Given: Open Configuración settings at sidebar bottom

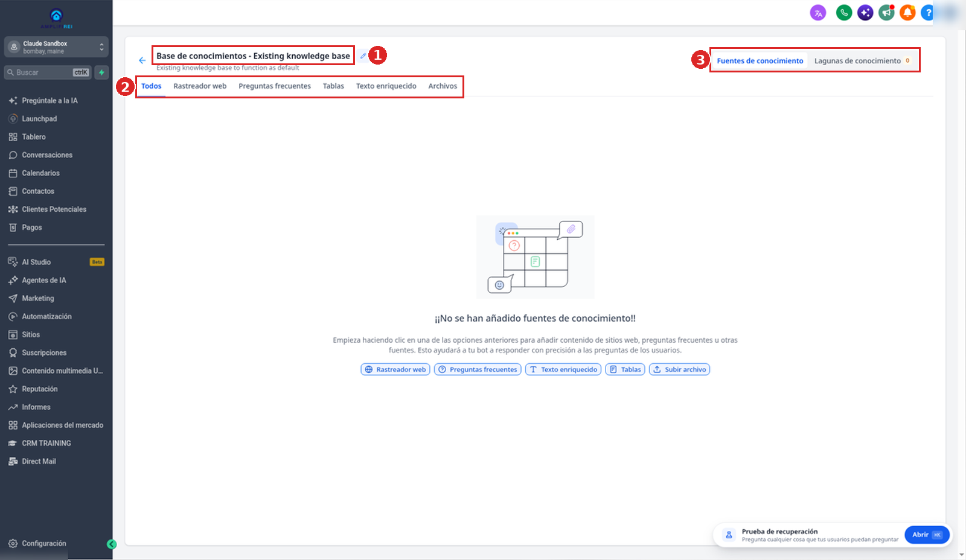Looking at the screenshot, I should (45, 544).
